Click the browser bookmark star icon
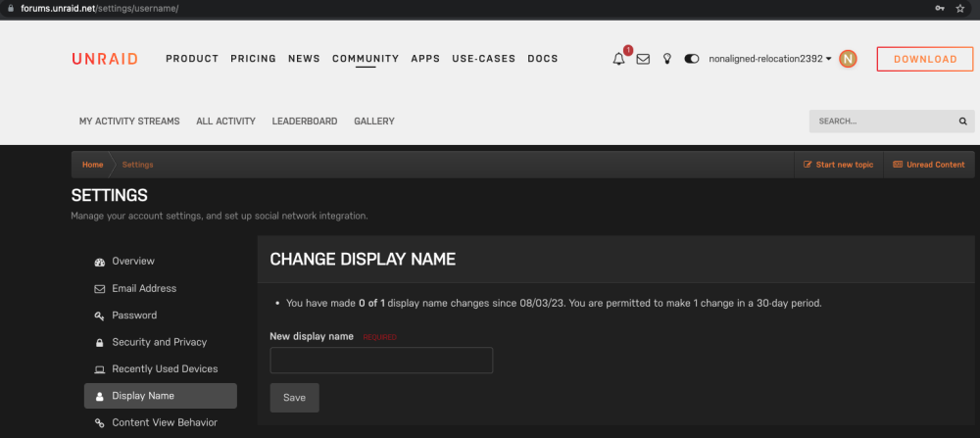 [x=960, y=8]
